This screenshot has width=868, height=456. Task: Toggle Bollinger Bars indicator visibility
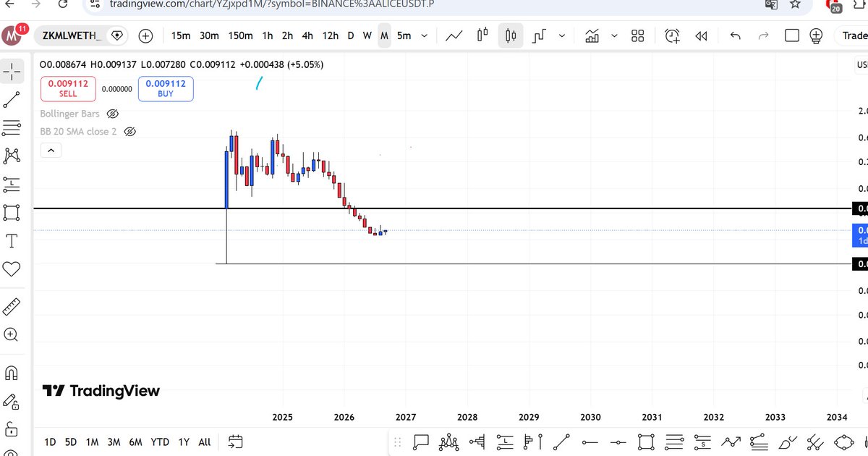coord(112,114)
